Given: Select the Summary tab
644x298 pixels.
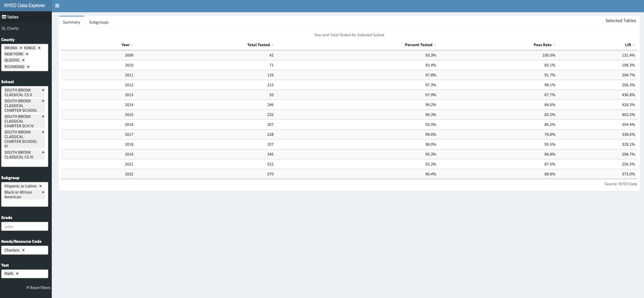Looking at the screenshot, I should 71,22.
